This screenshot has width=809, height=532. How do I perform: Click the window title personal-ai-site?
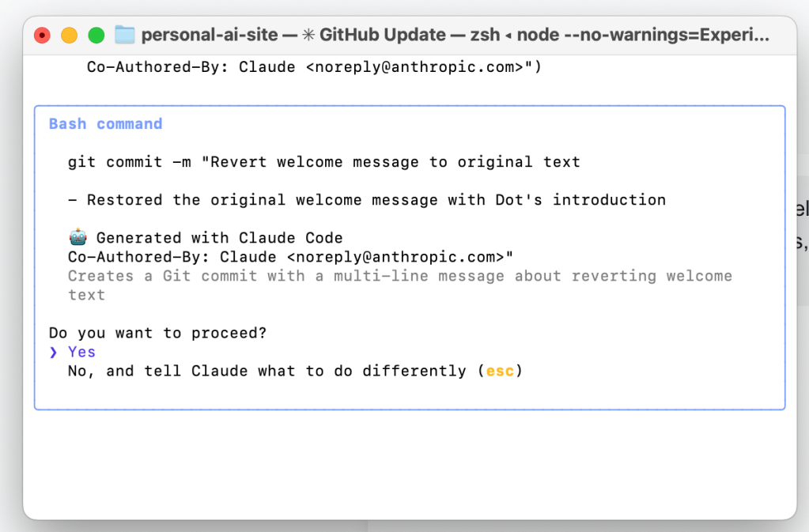click(210, 35)
